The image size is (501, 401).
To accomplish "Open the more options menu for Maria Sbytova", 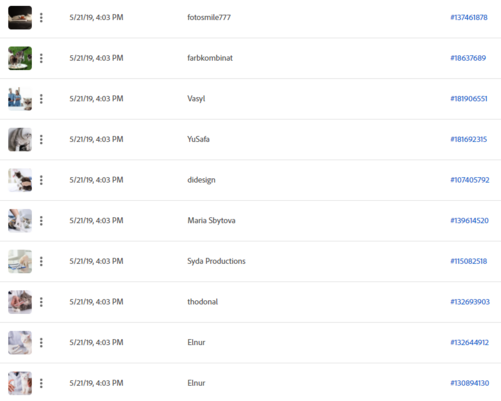I will [x=41, y=221].
